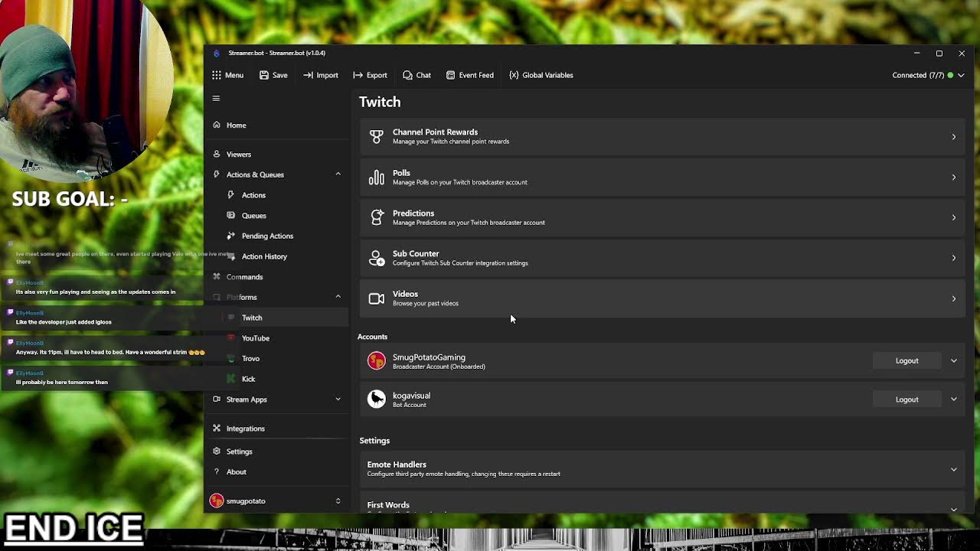Click the Sub Counter row right chevron
Screen dimensions: 980x551
[954, 258]
